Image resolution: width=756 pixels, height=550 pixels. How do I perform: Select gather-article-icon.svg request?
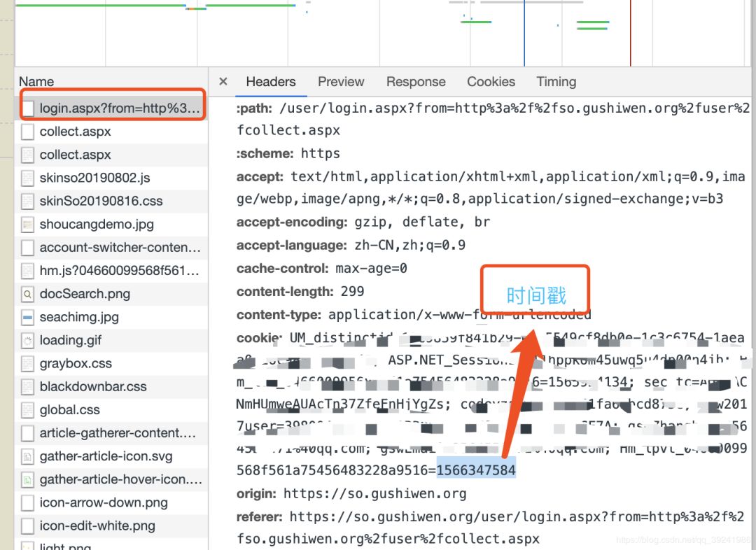112,456
